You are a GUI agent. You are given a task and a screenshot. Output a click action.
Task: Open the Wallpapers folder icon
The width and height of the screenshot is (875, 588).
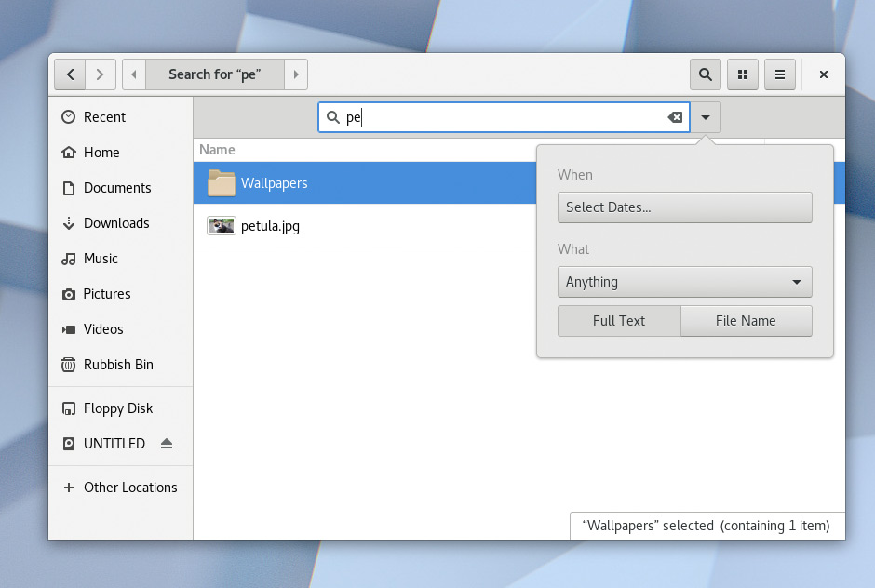point(222,183)
